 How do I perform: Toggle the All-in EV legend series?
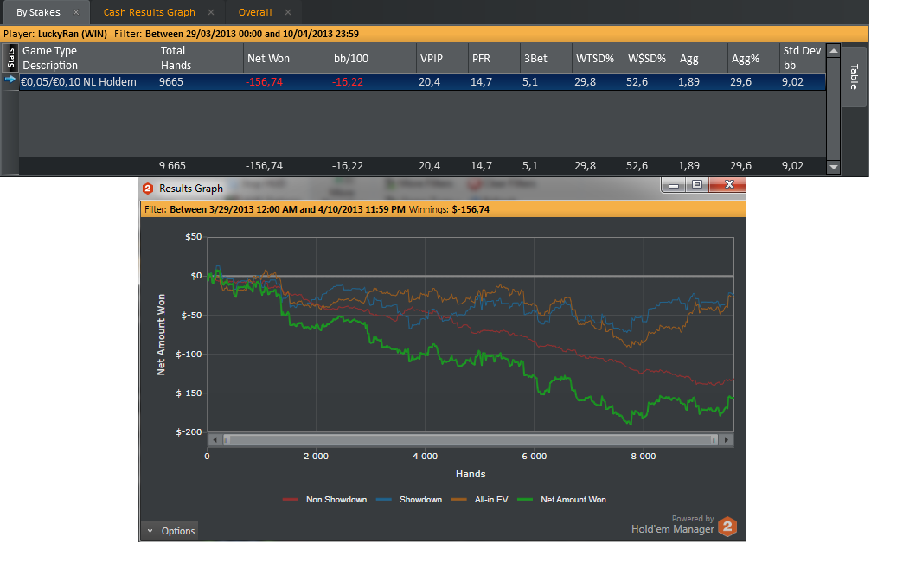pyautogui.click(x=480, y=499)
